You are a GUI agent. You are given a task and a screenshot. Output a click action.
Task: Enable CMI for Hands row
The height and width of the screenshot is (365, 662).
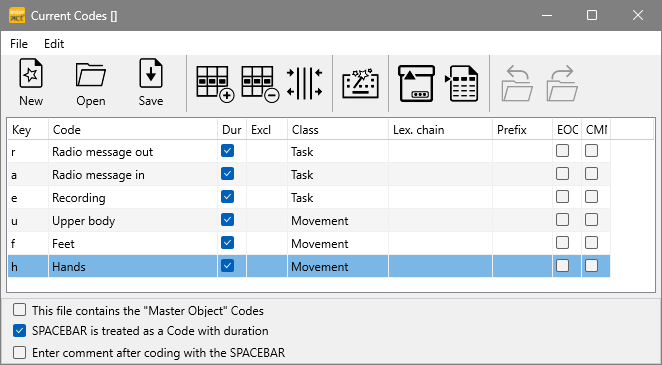click(591, 266)
